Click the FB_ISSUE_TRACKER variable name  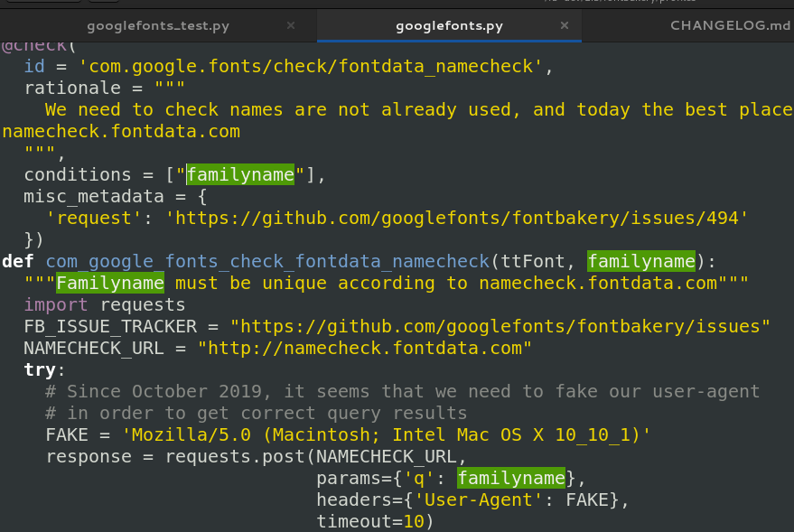point(99,326)
